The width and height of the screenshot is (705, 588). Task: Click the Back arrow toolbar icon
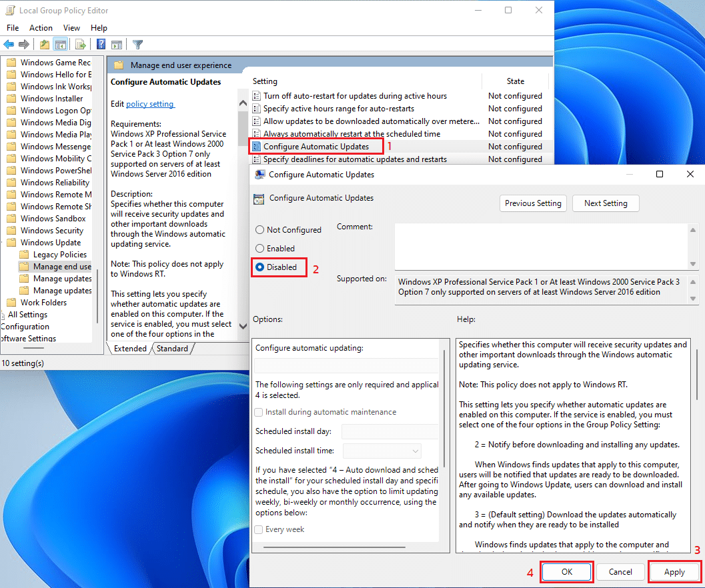coord(9,44)
